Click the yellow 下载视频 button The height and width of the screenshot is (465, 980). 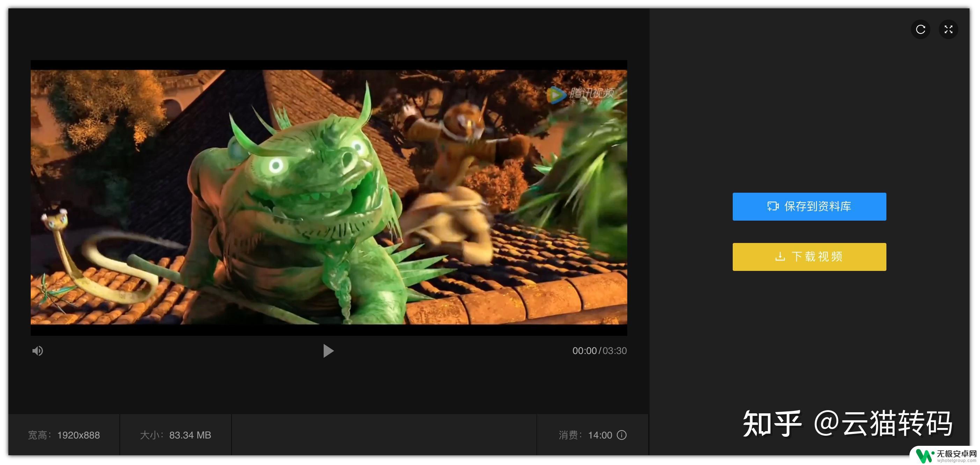click(809, 257)
